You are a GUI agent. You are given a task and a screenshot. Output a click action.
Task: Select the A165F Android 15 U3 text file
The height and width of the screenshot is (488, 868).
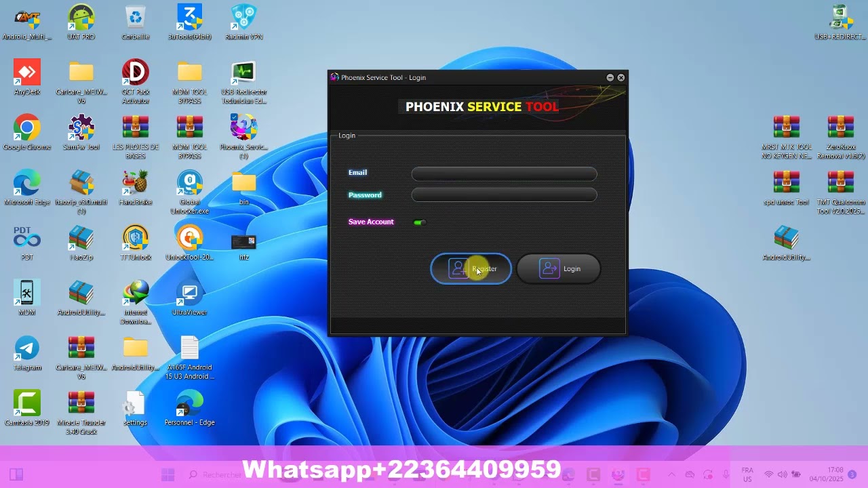pos(190,357)
